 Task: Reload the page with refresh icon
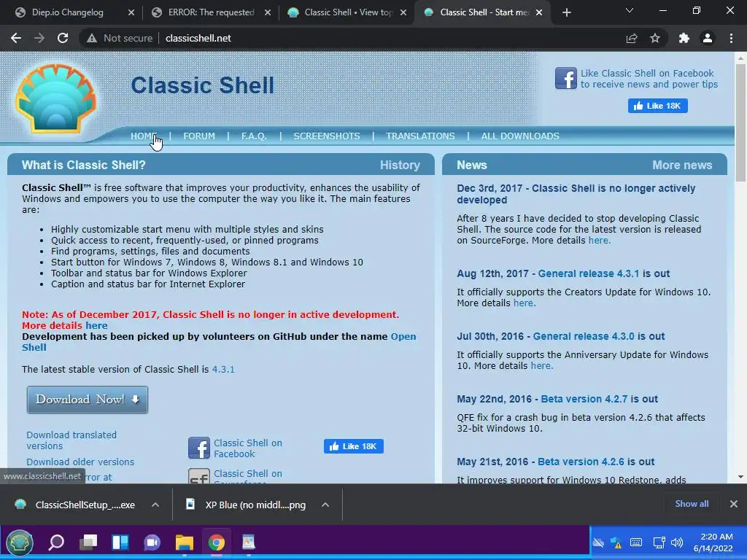tap(63, 38)
